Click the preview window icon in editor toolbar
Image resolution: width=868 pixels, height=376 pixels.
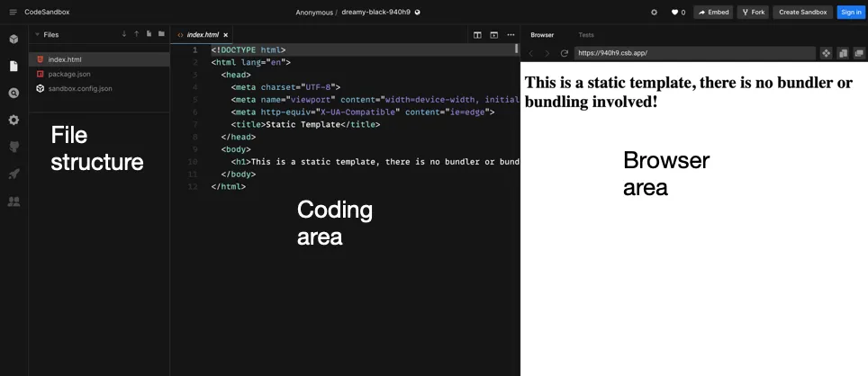coord(493,35)
